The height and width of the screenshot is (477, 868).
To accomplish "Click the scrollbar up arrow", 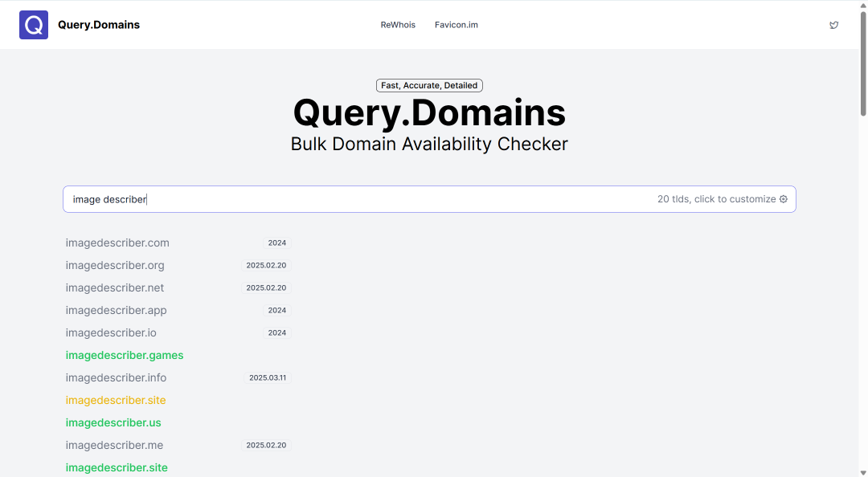I will click(x=863, y=5).
